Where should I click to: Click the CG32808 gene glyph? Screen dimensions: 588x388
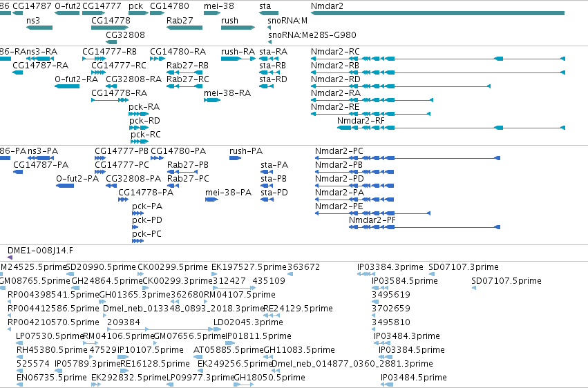pos(111,42)
